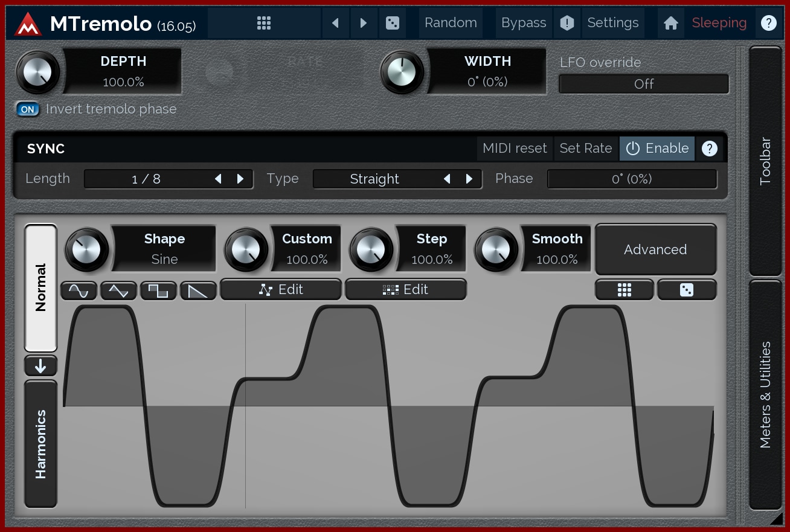Click the DEPTH knob
Image resolution: width=790 pixels, height=532 pixels.
click(x=38, y=72)
